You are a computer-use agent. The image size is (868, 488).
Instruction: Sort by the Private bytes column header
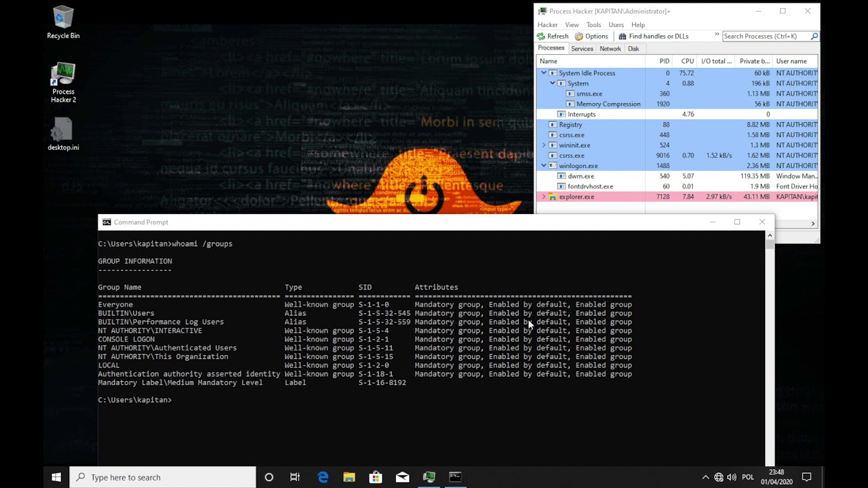754,61
